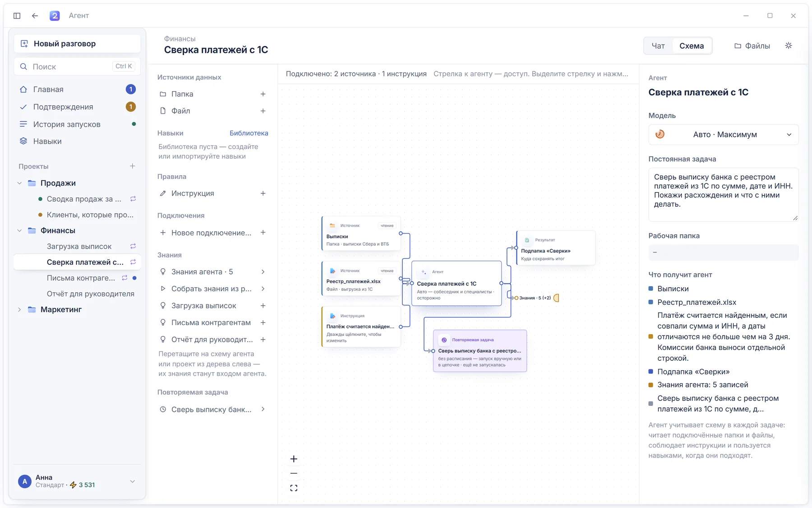Select the Подпапка «Сверки» result node
This screenshot has width=812, height=508.
pyautogui.click(x=556, y=248)
